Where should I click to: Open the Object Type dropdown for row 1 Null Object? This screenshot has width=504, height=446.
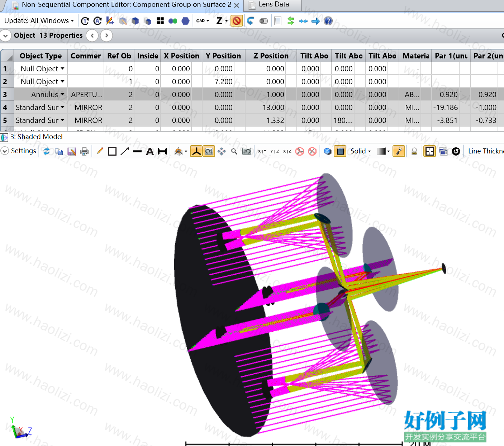(62, 68)
